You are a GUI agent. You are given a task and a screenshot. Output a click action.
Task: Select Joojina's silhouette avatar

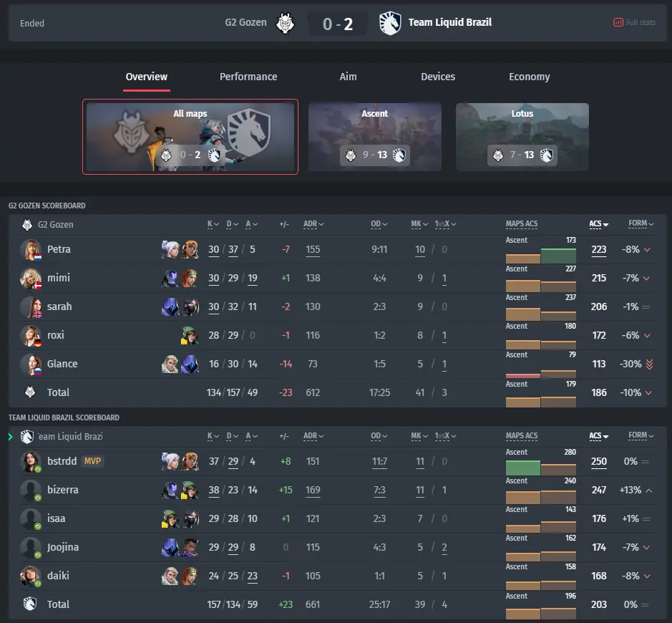[x=31, y=548]
